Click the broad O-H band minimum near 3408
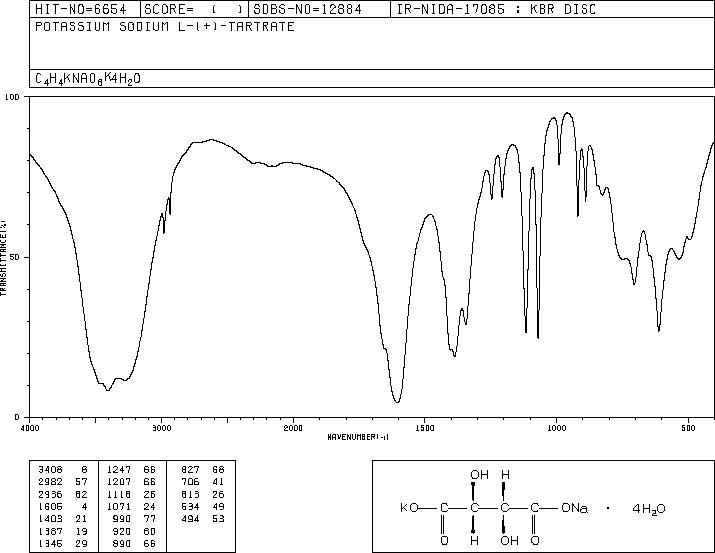 [108, 389]
